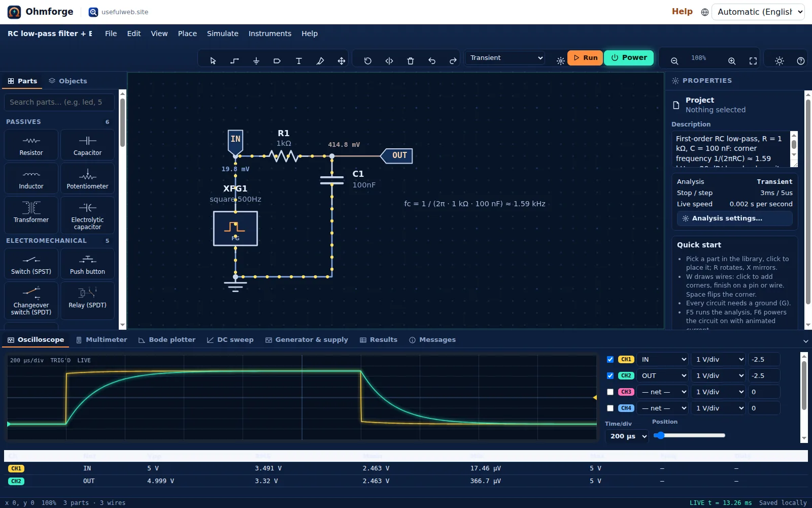Toggle the Power button
Image resolution: width=812 pixels, height=508 pixels.
(629, 57)
